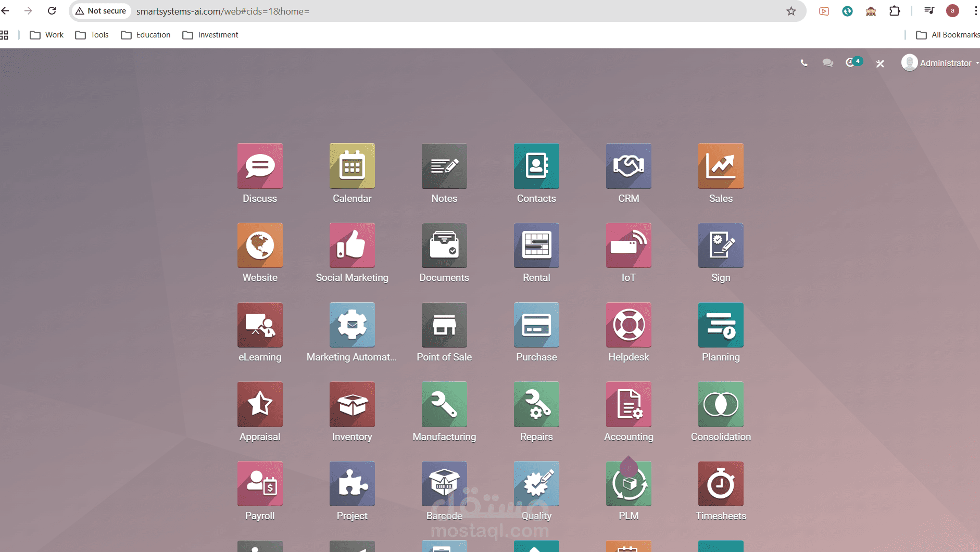Screen dimensions: 980x552
Task: Open the Contacts app
Action: pyautogui.click(x=536, y=166)
